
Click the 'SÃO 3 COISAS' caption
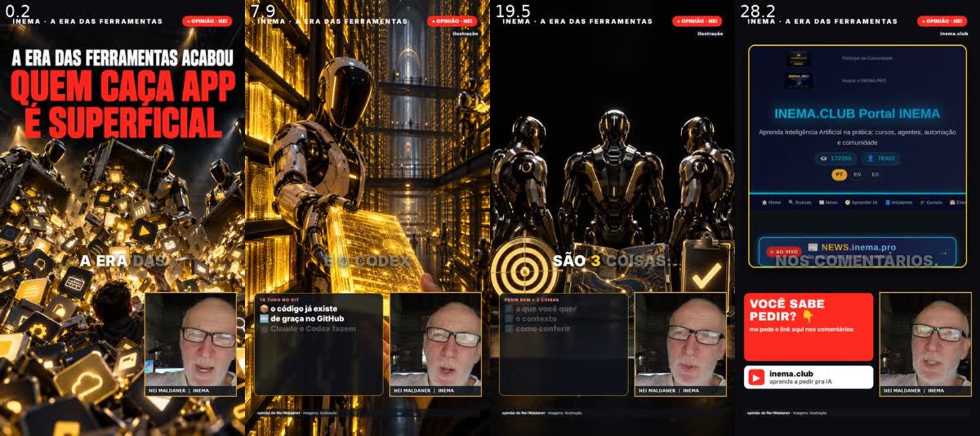pos(610,261)
